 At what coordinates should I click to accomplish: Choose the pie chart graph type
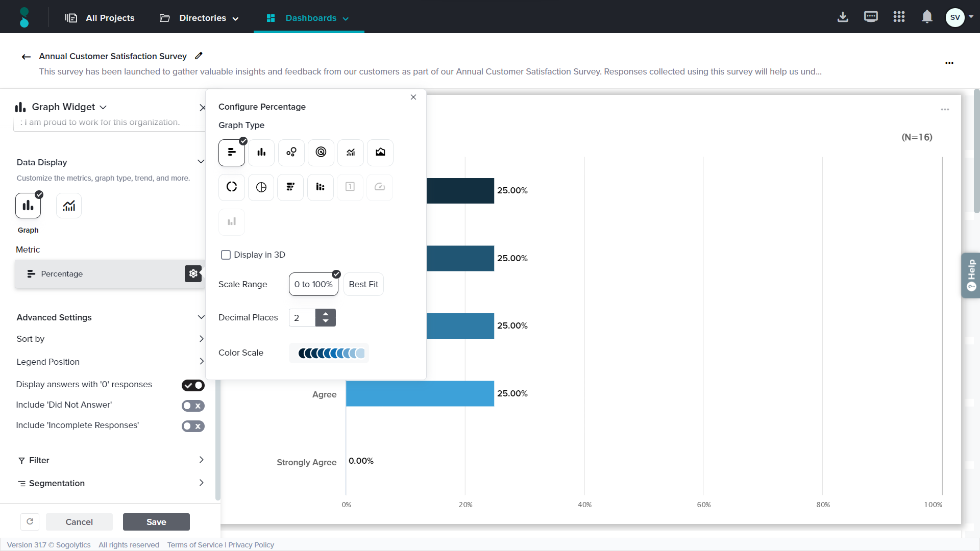(x=261, y=187)
